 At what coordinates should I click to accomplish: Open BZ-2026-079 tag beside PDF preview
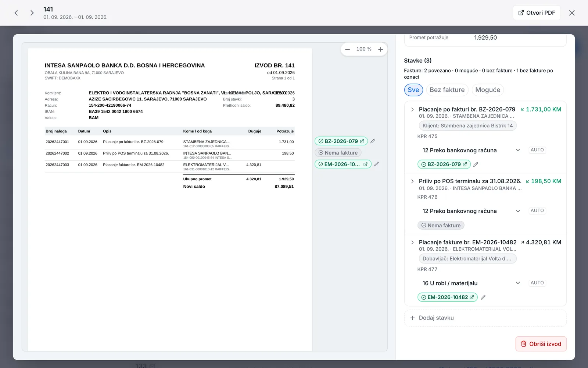pyautogui.click(x=341, y=141)
